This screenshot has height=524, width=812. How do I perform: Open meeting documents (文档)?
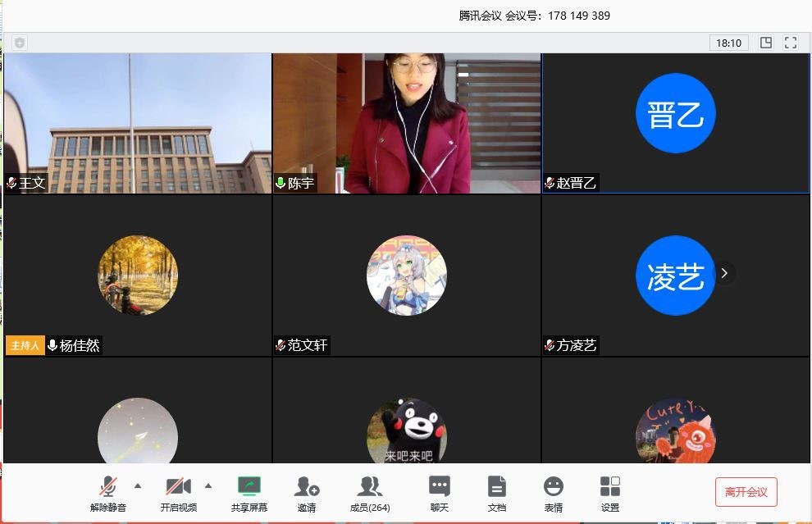pos(496,492)
